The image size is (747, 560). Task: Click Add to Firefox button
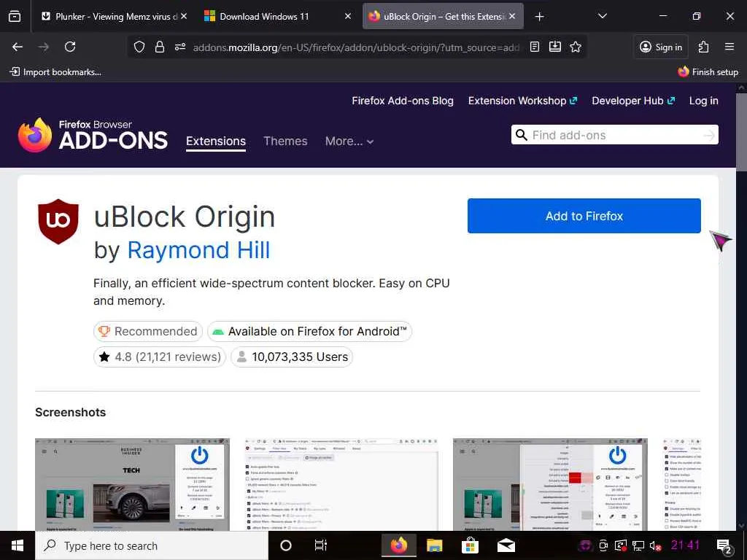pyautogui.click(x=584, y=216)
